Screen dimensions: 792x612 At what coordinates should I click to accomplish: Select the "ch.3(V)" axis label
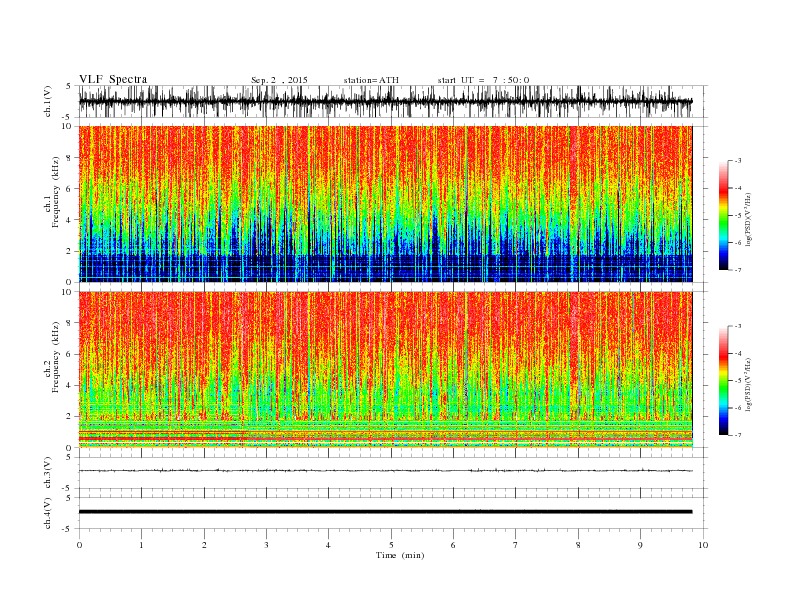pyautogui.click(x=48, y=473)
